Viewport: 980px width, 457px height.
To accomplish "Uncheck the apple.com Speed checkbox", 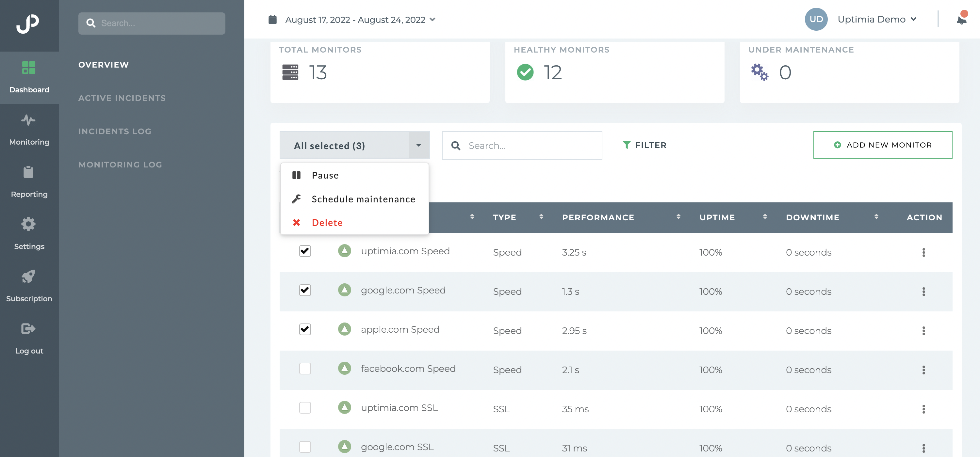I will pyautogui.click(x=305, y=329).
